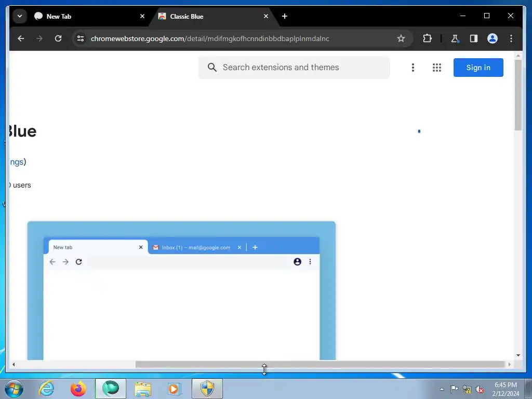Minimize the browser window
532x399 pixels.
(x=463, y=16)
